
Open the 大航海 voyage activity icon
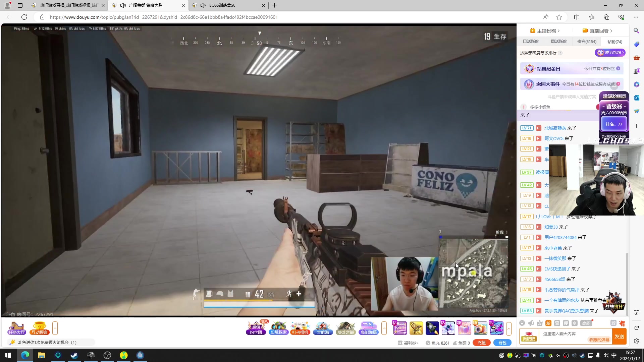323,328
